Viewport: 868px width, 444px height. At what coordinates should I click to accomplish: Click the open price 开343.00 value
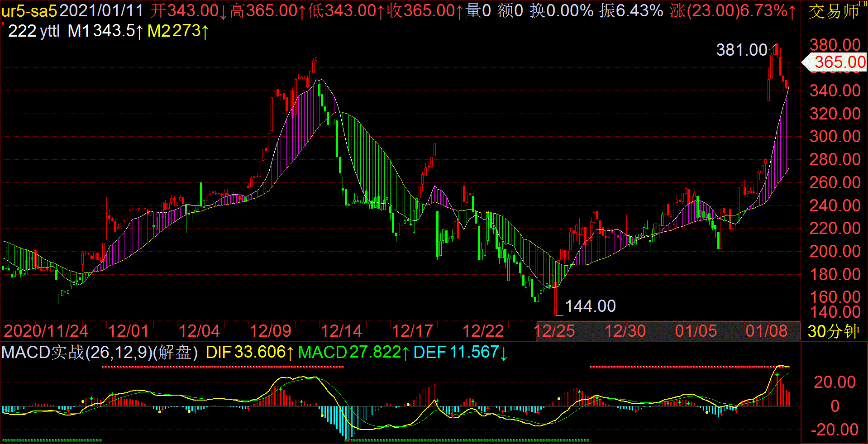[189, 11]
